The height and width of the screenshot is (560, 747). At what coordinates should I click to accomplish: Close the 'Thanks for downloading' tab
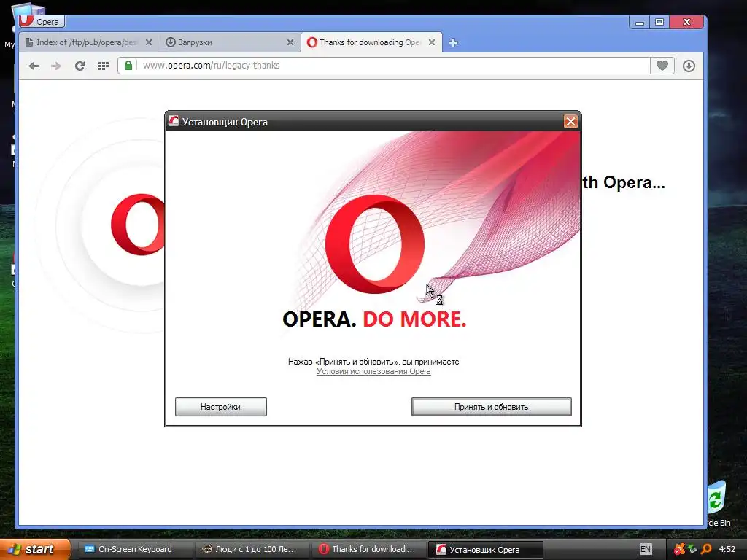tap(432, 42)
